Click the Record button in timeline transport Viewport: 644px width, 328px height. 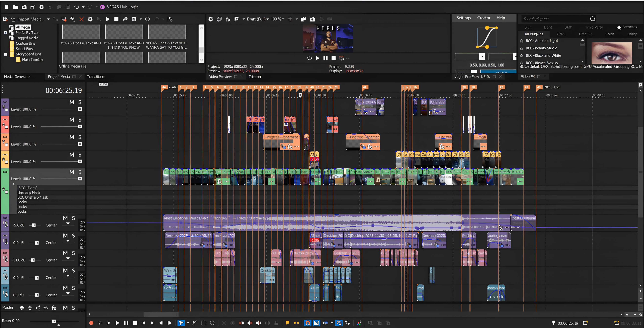(x=91, y=323)
